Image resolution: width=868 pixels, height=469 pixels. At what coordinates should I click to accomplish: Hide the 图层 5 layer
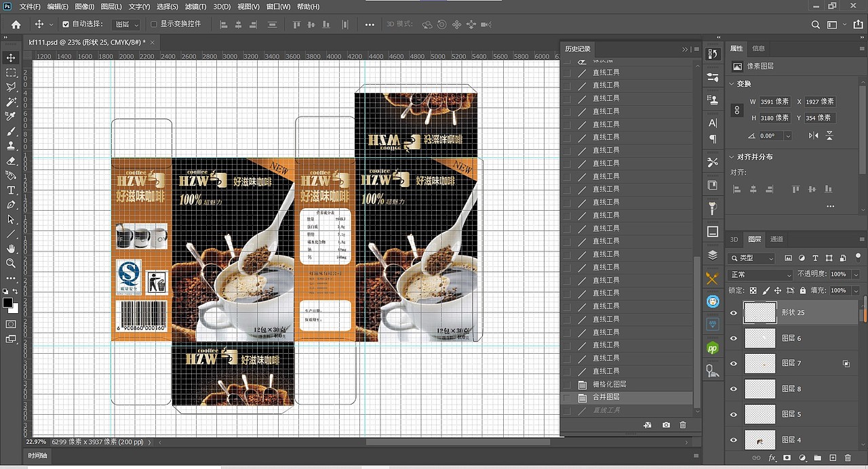733,414
